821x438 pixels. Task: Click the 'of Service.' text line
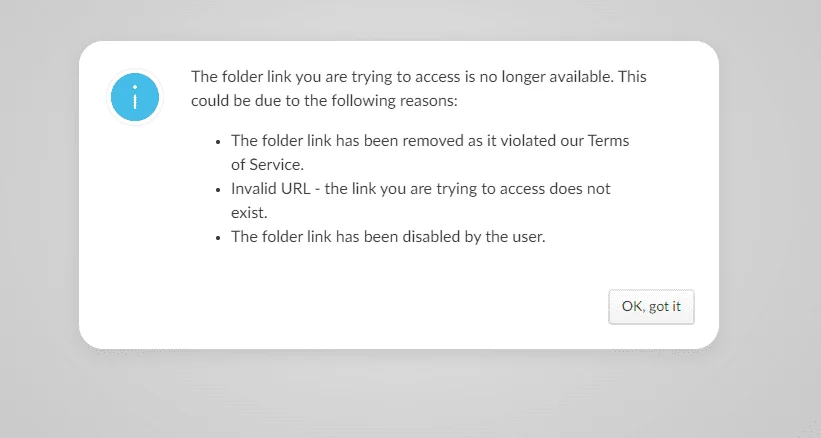(268, 165)
